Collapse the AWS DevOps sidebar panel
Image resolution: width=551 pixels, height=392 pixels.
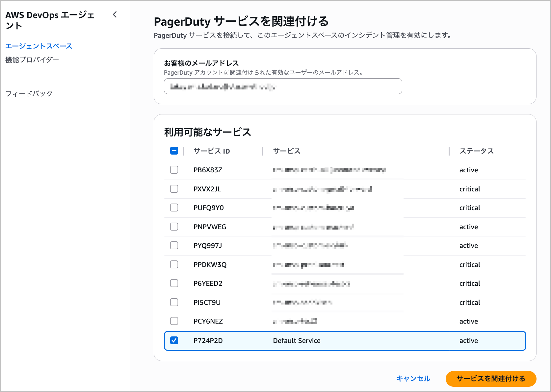click(115, 14)
